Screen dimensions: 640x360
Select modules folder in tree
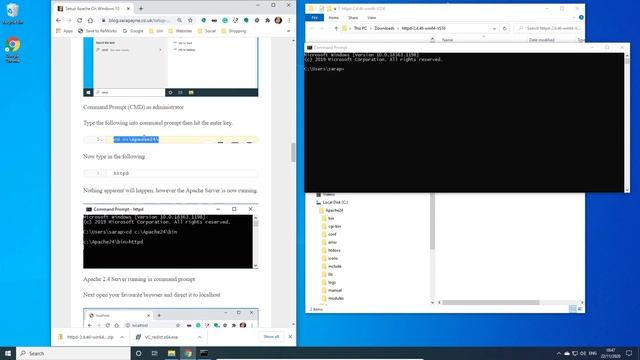[x=336, y=298]
